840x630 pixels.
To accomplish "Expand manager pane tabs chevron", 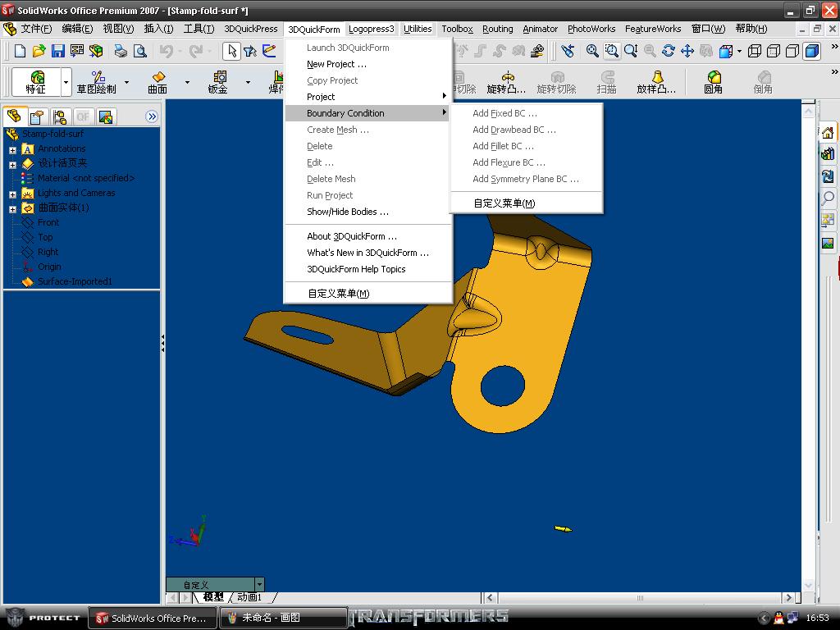I will pyautogui.click(x=152, y=116).
